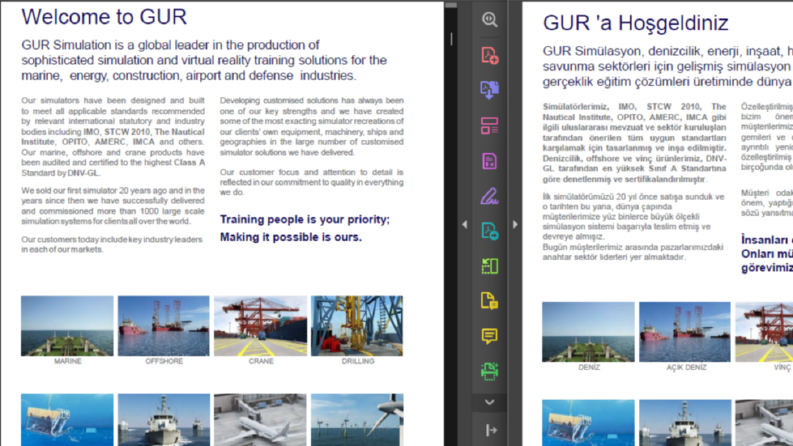The image size is (793, 446).
Task: Click the intro "GUR Simulation is a global leader"
Action: click(204, 60)
